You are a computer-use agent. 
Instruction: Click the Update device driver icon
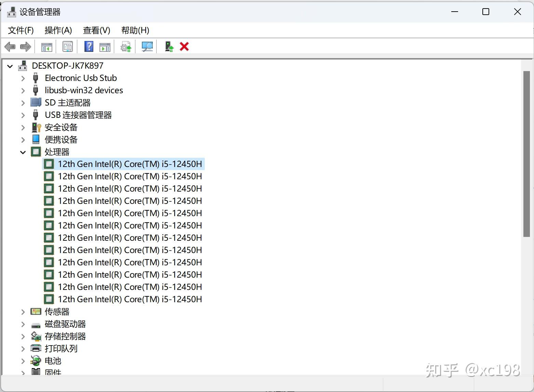(x=169, y=46)
